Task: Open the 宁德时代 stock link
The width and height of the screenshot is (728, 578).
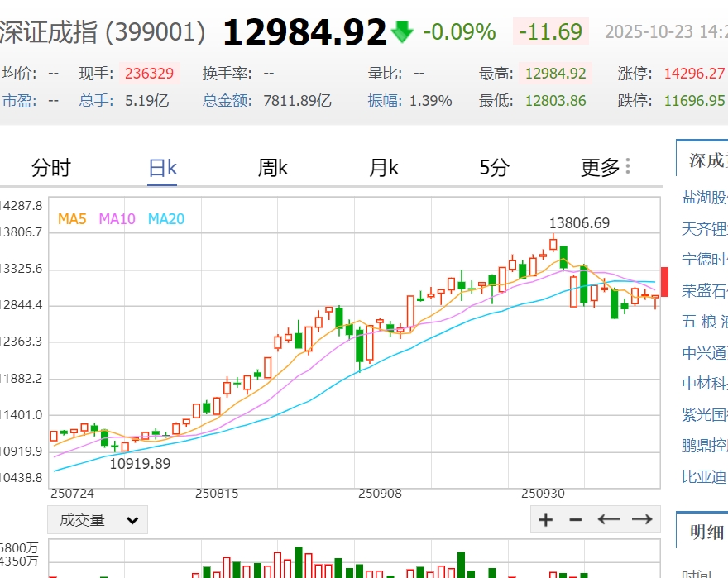Action: tap(704, 259)
